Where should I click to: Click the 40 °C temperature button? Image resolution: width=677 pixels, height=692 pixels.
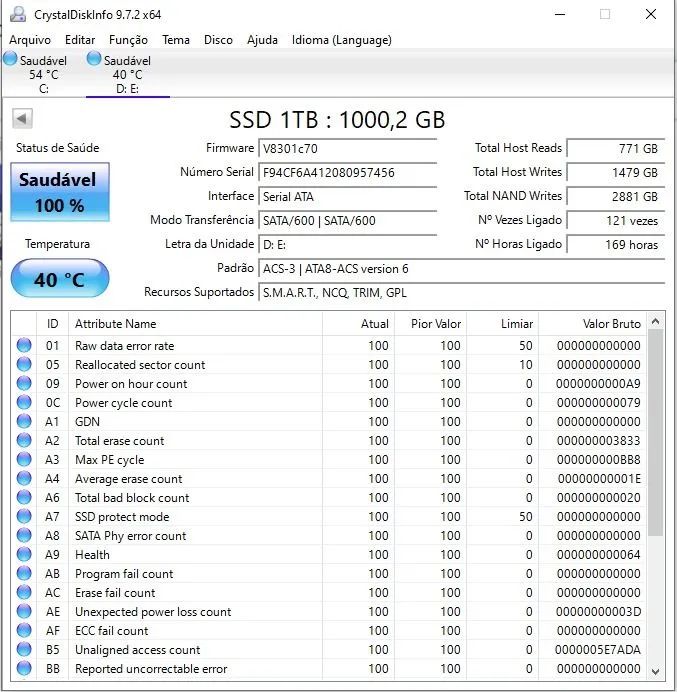point(60,279)
